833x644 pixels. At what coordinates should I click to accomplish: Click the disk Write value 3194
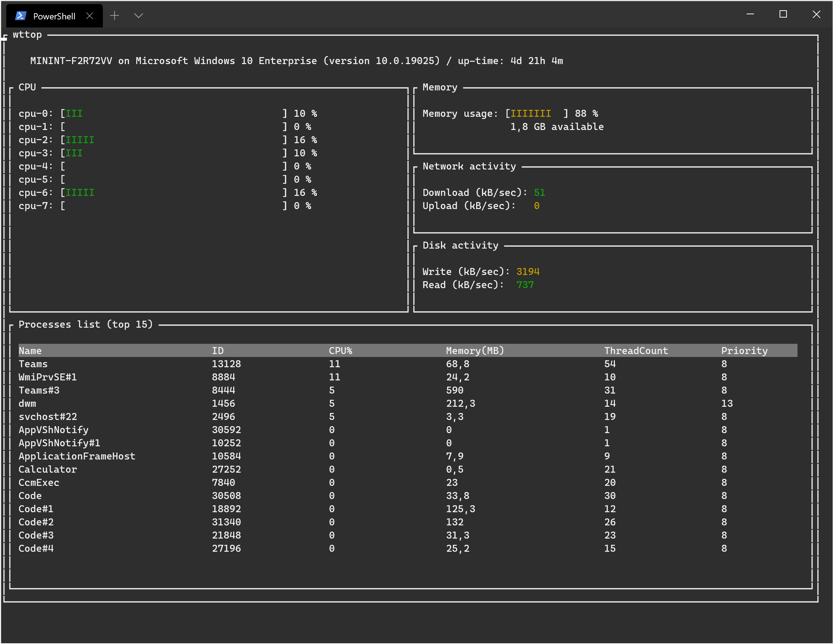pos(528,272)
